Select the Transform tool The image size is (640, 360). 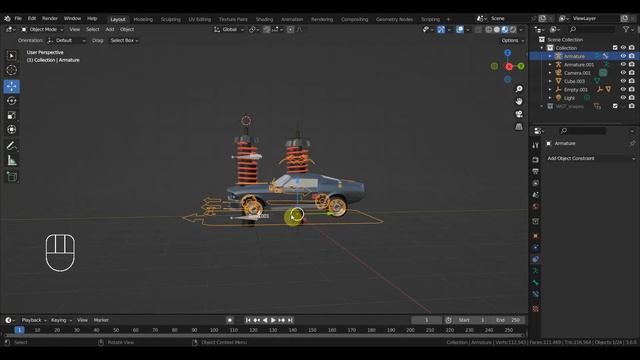[x=11, y=129]
